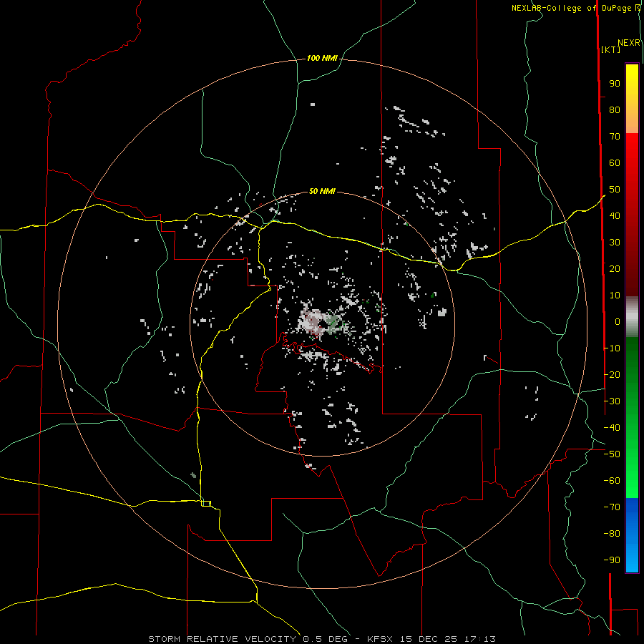Click the 50 NMI range ring label

pos(322,191)
